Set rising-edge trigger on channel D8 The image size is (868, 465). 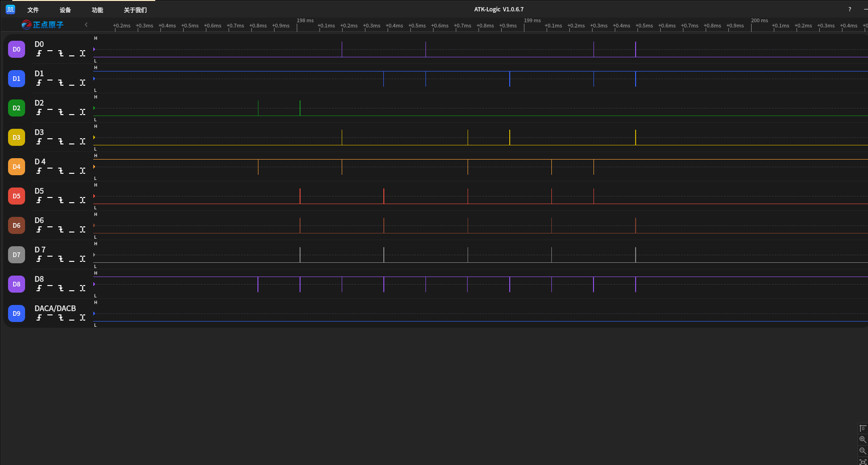click(39, 288)
